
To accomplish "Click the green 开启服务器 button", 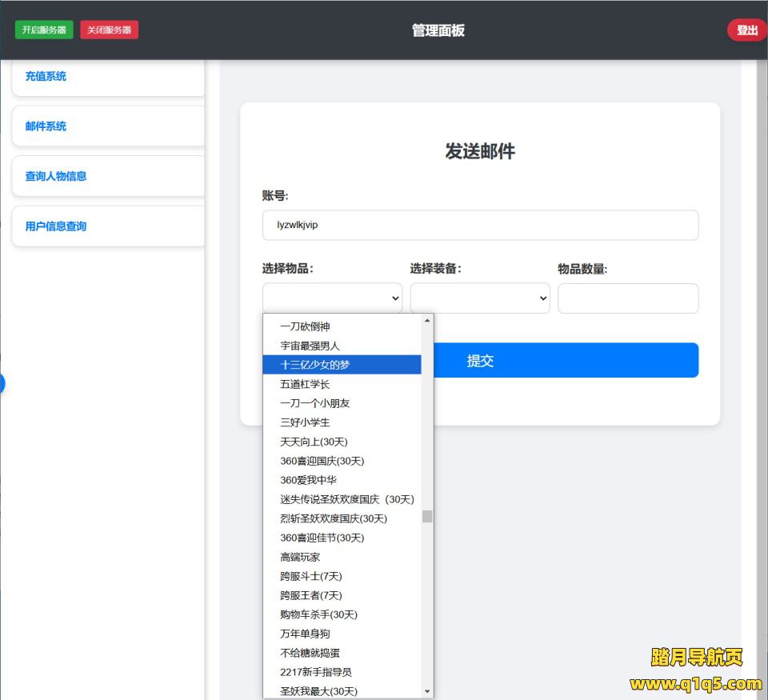I will (x=44, y=30).
